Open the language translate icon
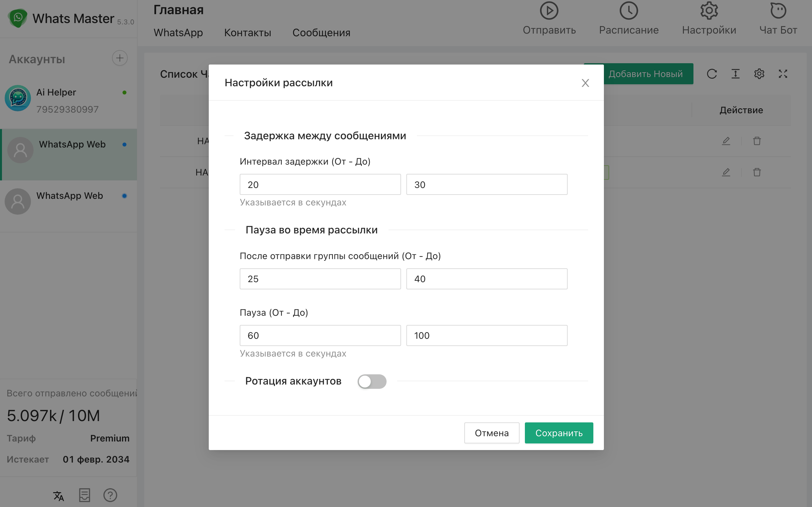The image size is (812, 507). click(58, 495)
